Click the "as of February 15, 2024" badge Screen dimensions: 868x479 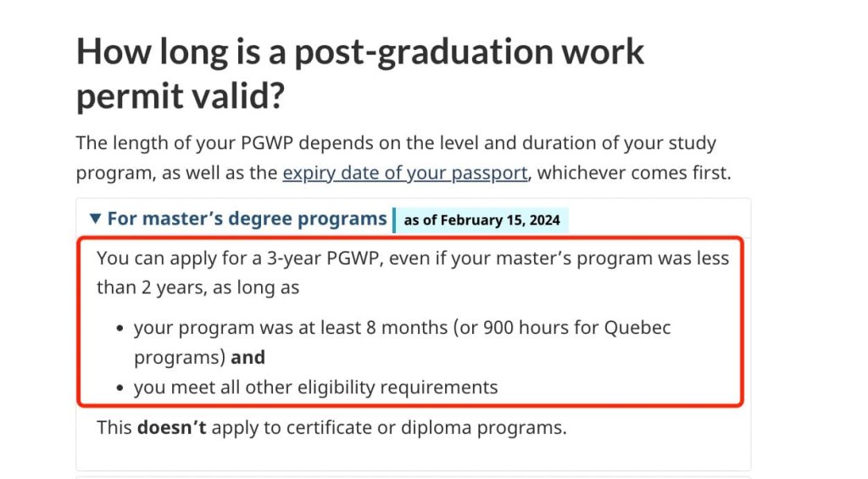click(481, 220)
